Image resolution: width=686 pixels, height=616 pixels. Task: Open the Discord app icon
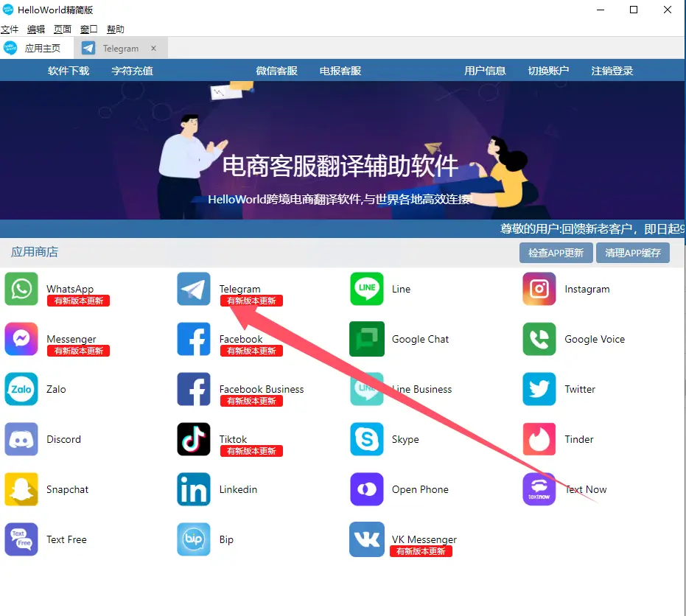pos(21,439)
